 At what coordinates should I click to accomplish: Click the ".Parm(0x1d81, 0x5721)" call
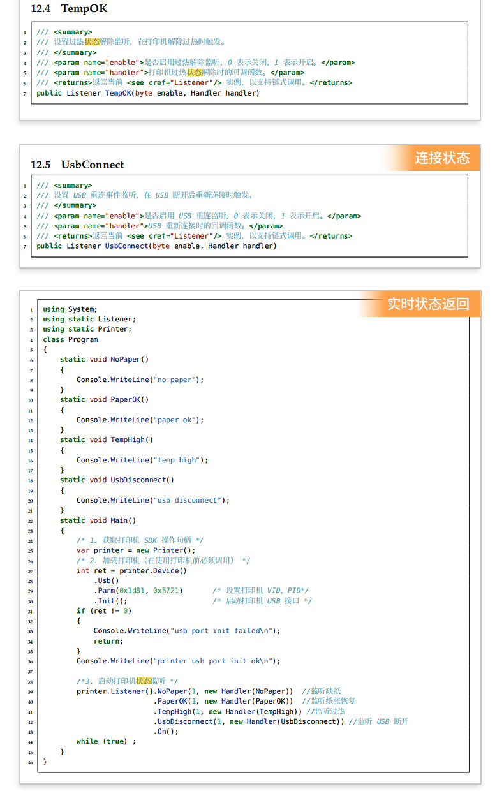(138, 591)
